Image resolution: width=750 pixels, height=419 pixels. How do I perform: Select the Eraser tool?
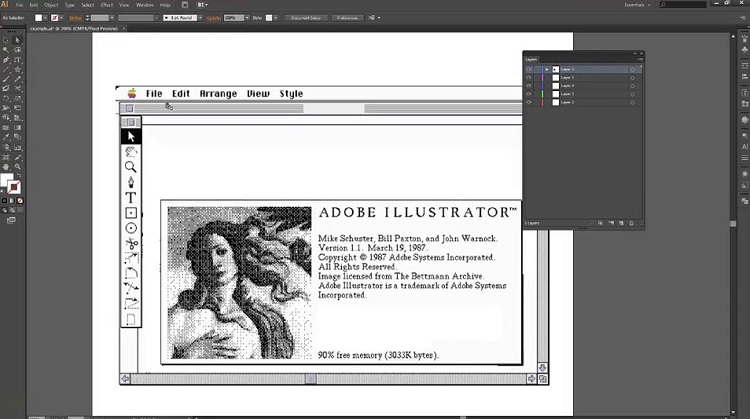click(6, 88)
